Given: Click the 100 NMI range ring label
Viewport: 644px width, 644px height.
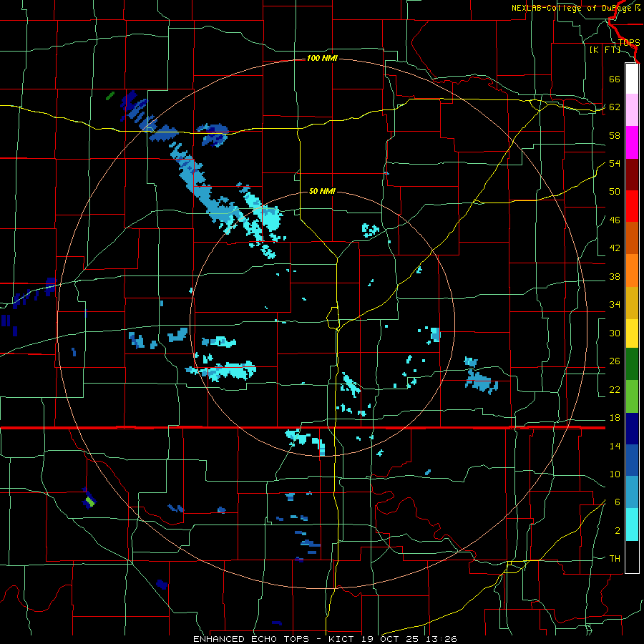Looking at the screenshot, I should point(322,59).
